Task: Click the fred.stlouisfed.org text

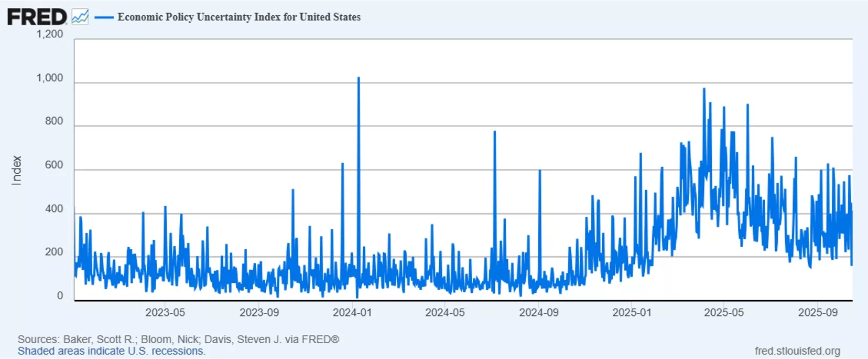Action: click(x=797, y=351)
